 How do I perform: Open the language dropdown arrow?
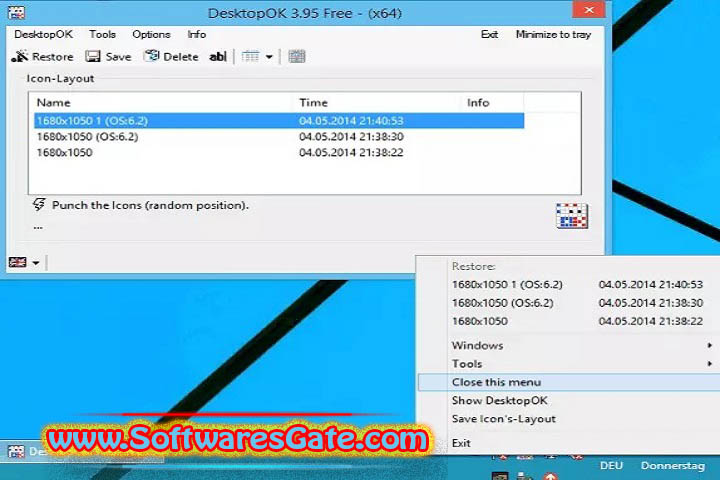coord(36,263)
